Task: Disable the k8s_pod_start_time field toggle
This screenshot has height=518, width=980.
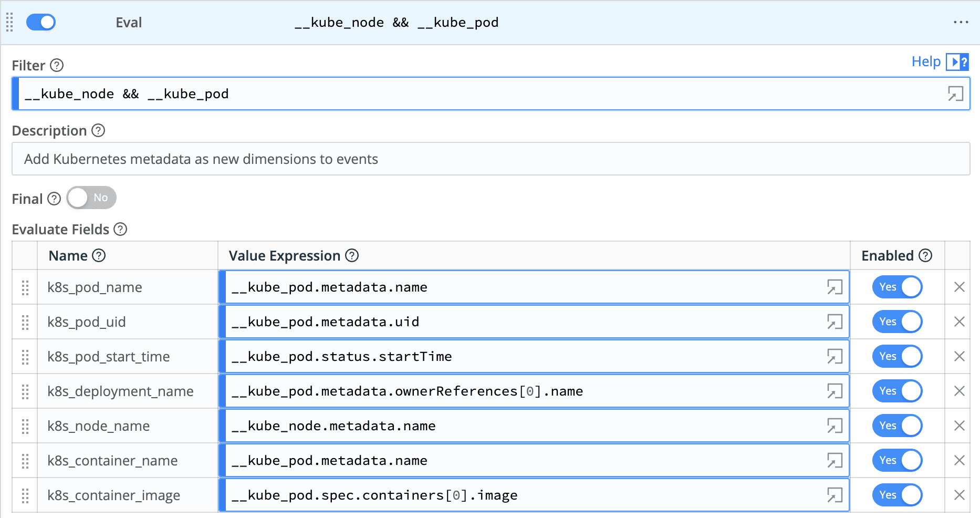Action: (x=896, y=356)
